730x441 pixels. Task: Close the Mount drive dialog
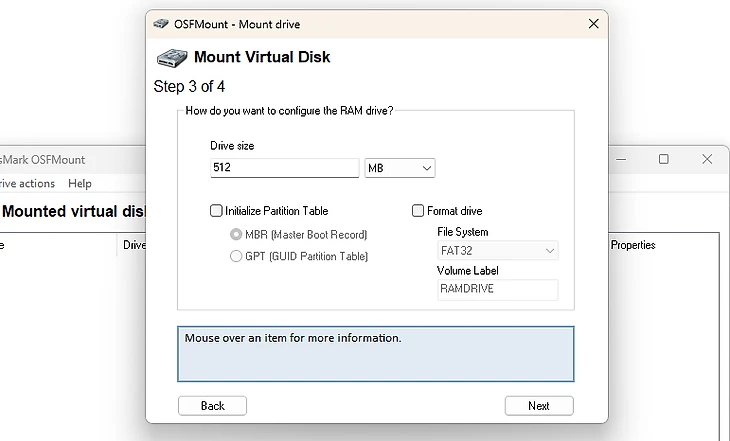(593, 23)
